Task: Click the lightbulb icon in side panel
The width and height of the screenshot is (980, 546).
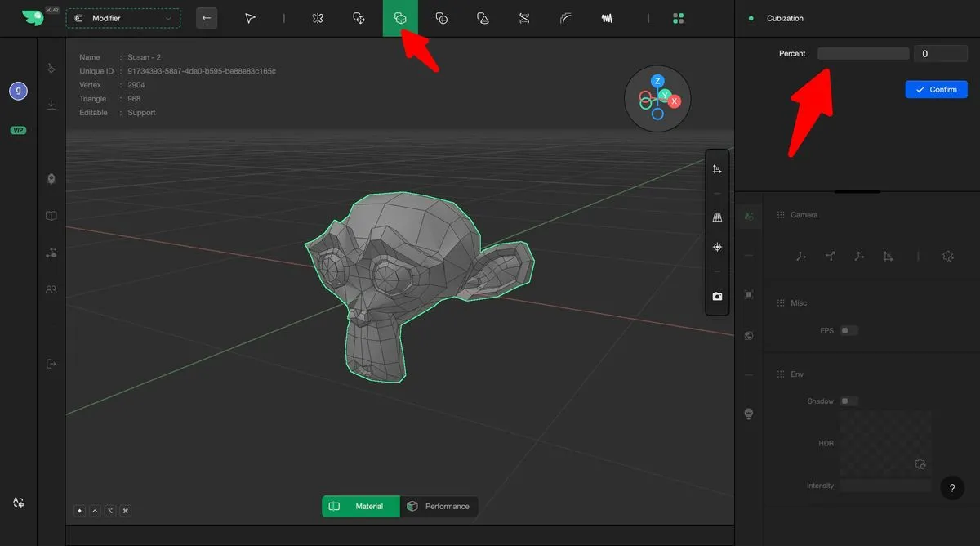Action: point(748,414)
